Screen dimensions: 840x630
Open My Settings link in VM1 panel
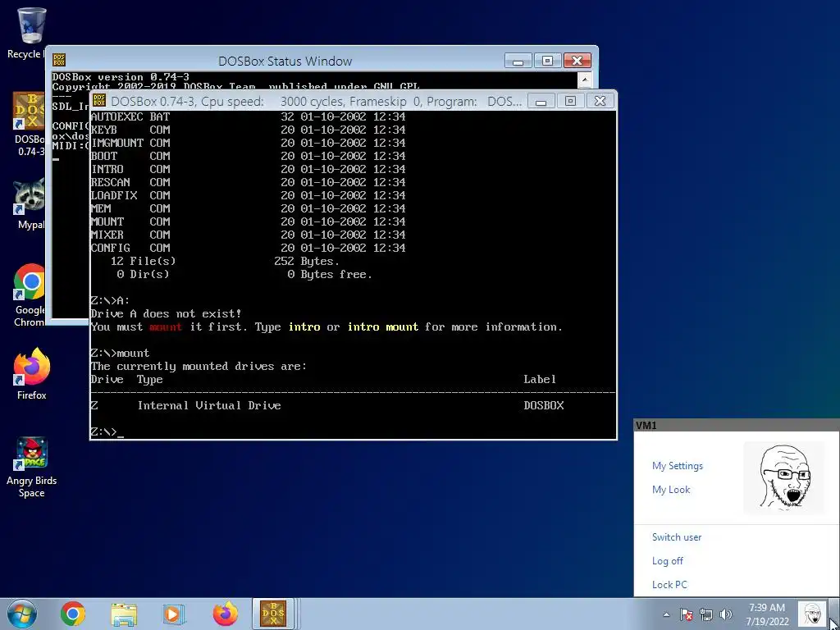coord(677,466)
